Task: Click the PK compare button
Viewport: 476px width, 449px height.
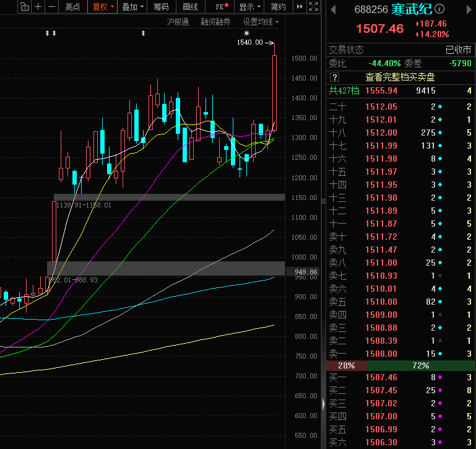Action: tap(222, 7)
